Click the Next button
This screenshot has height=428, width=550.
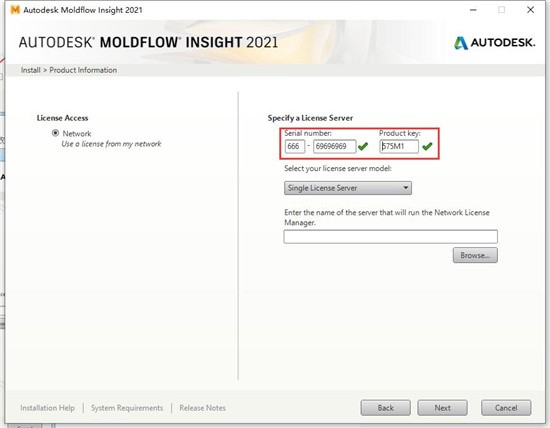(x=442, y=408)
